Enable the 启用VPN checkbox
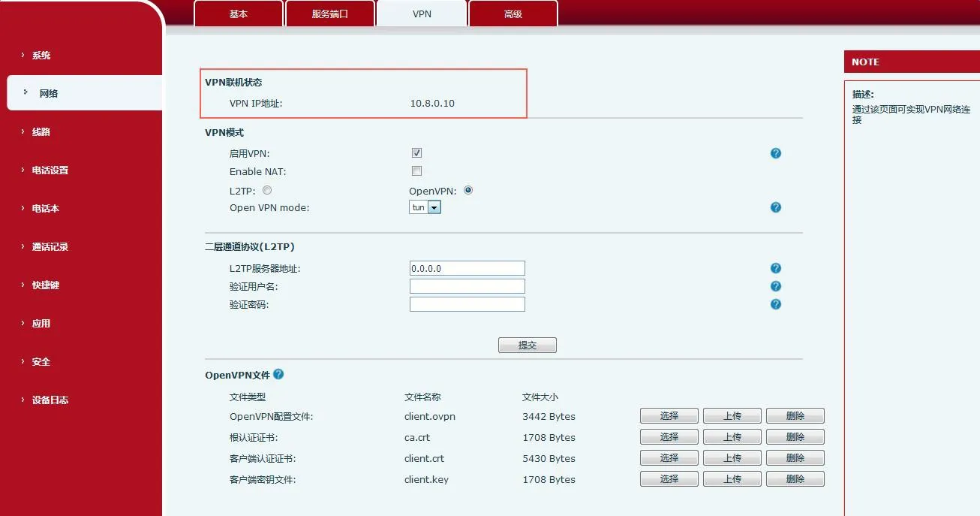This screenshot has height=516, width=980. 416,152
